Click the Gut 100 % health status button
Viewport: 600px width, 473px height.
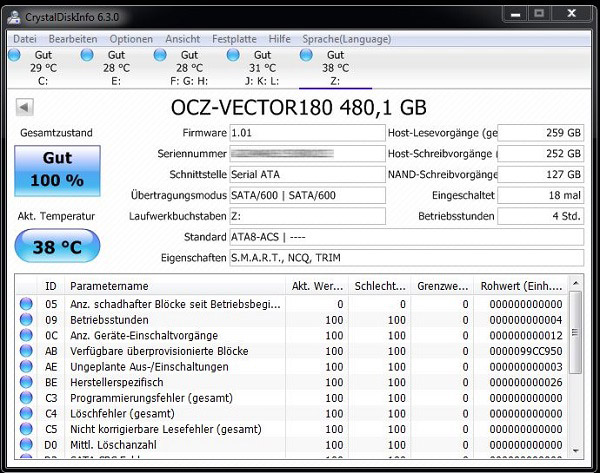[x=57, y=171]
